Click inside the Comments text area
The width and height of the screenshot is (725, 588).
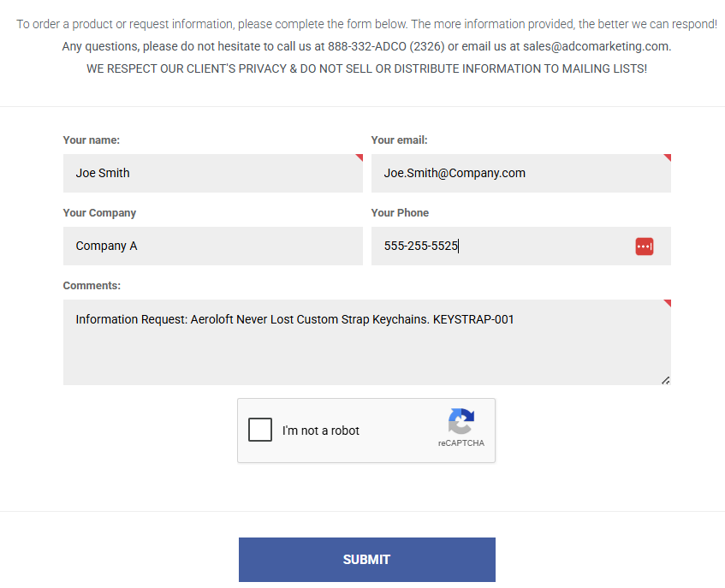pos(367,342)
